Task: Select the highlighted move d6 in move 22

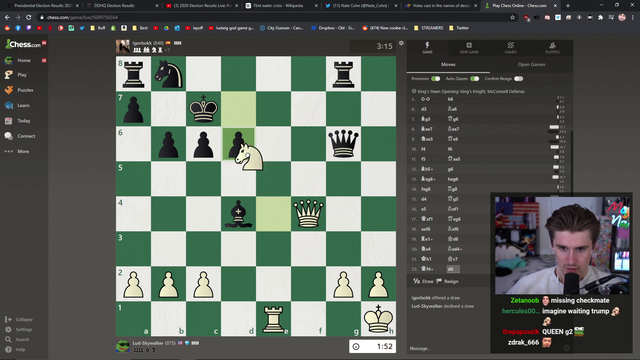Action: pos(453,269)
